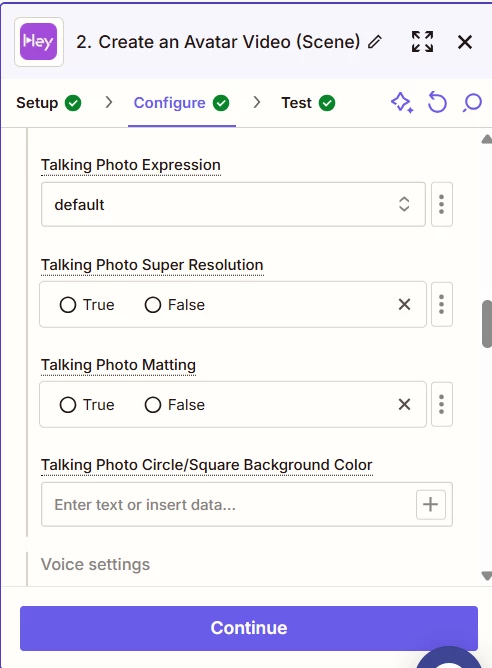Focus the Circle/Square Background Color text field
This screenshot has width=492, height=668.
pos(228,504)
